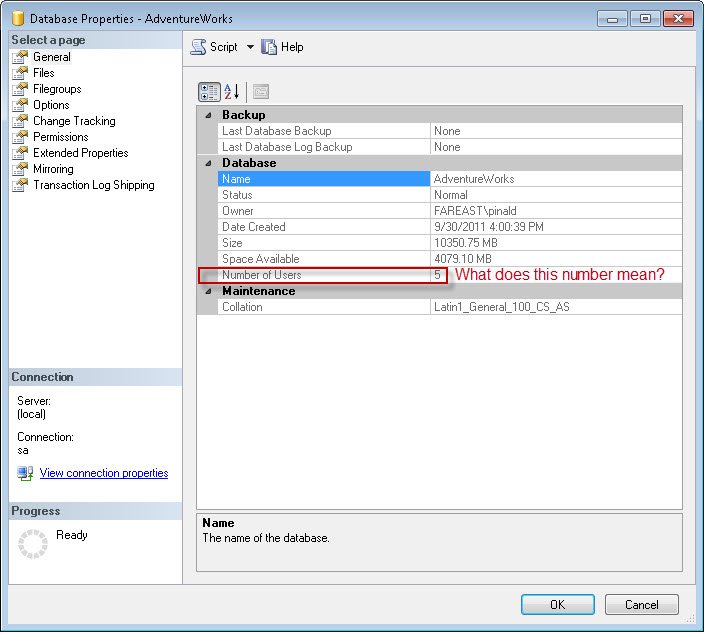Screen dimensions: 704x632
Task: Click the Options page icon
Action: (x=20, y=105)
